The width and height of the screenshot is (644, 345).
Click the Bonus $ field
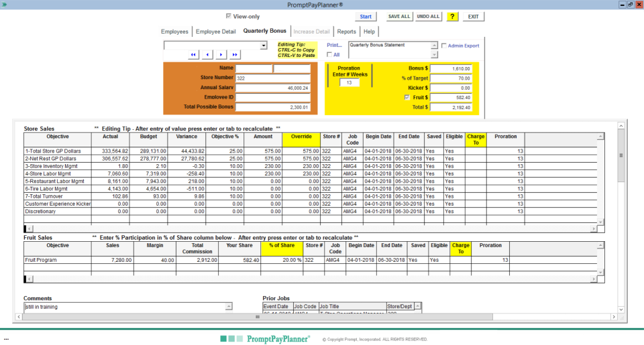451,68
